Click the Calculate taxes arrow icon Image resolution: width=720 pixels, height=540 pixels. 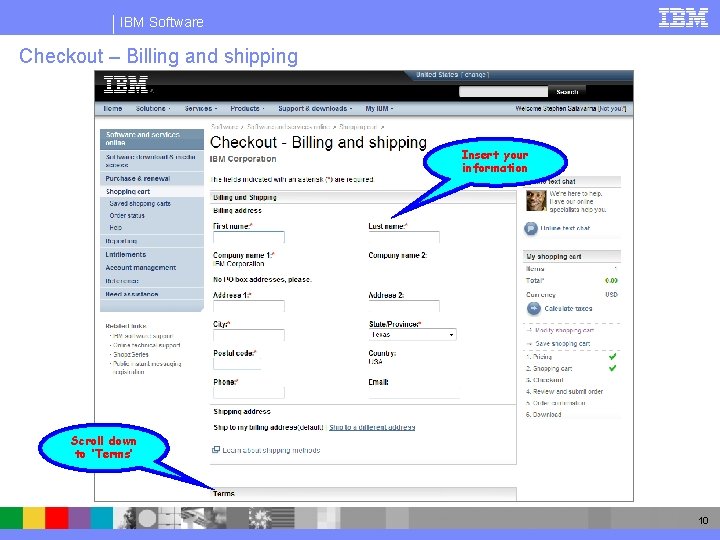[534, 309]
